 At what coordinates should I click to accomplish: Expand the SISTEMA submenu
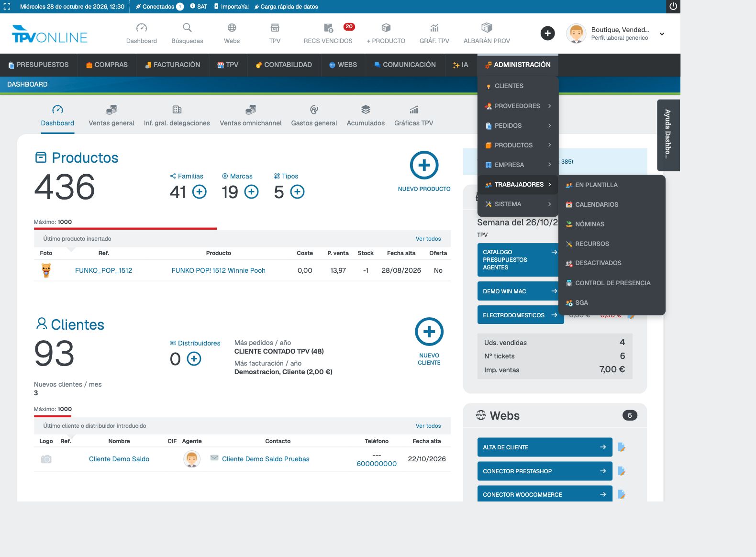[x=518, y=204]
